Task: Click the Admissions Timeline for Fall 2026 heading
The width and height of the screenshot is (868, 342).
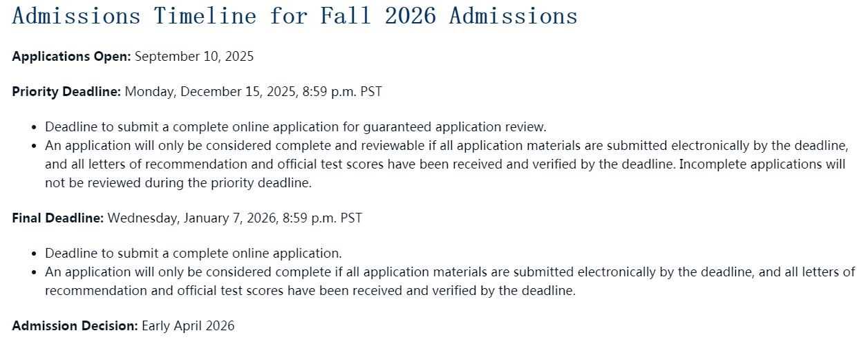Action: tap(294, 15)
